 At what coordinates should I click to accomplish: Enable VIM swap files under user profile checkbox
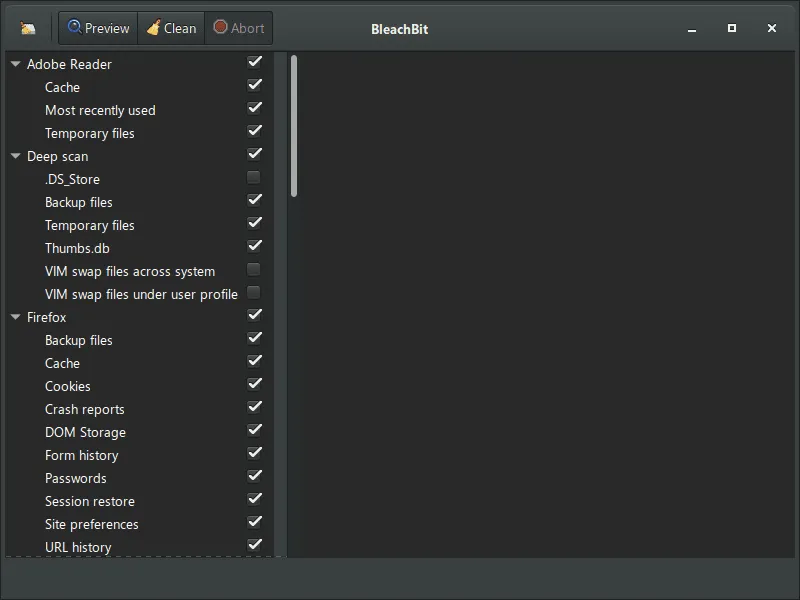click(x=254, y=292)
